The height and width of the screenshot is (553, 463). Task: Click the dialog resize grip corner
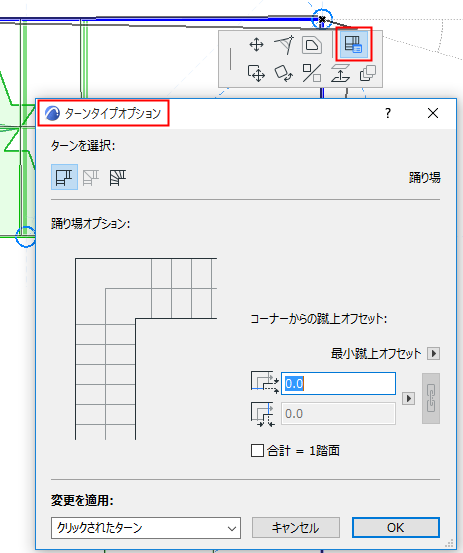click(x=450, y=543)
